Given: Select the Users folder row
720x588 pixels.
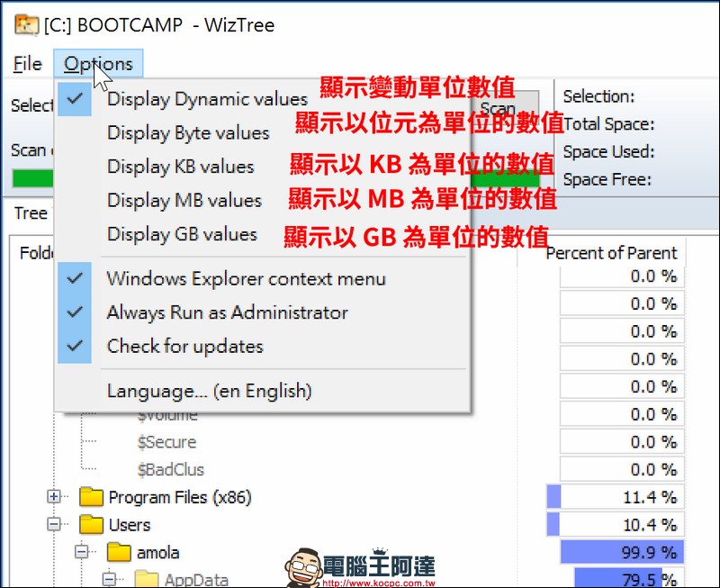Looking at the screenshot, I should (130, 525).
